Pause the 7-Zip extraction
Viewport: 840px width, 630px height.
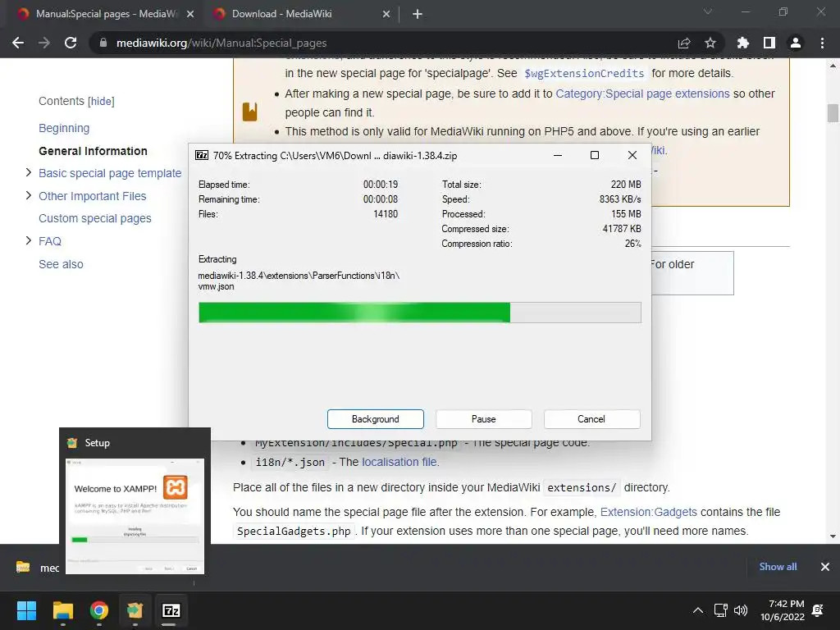(484, 419)
